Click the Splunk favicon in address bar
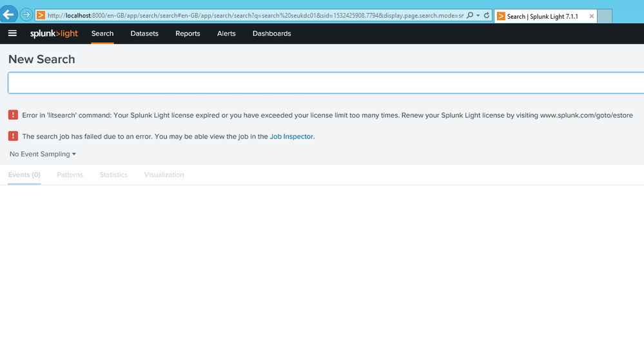The width and height of the screenshot is (644, 337). pyautogui.click(x=41, y=15)
